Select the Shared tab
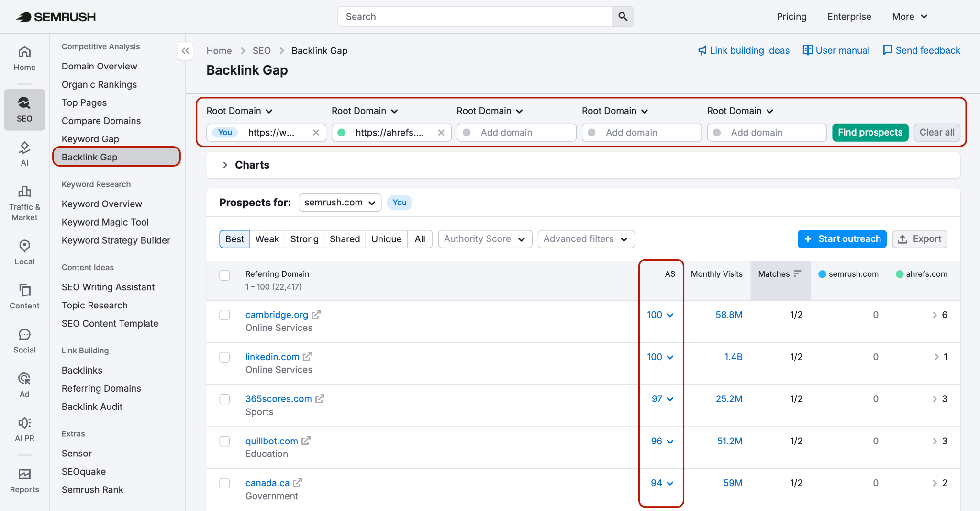The image size is (980, 511). (345, 239)
